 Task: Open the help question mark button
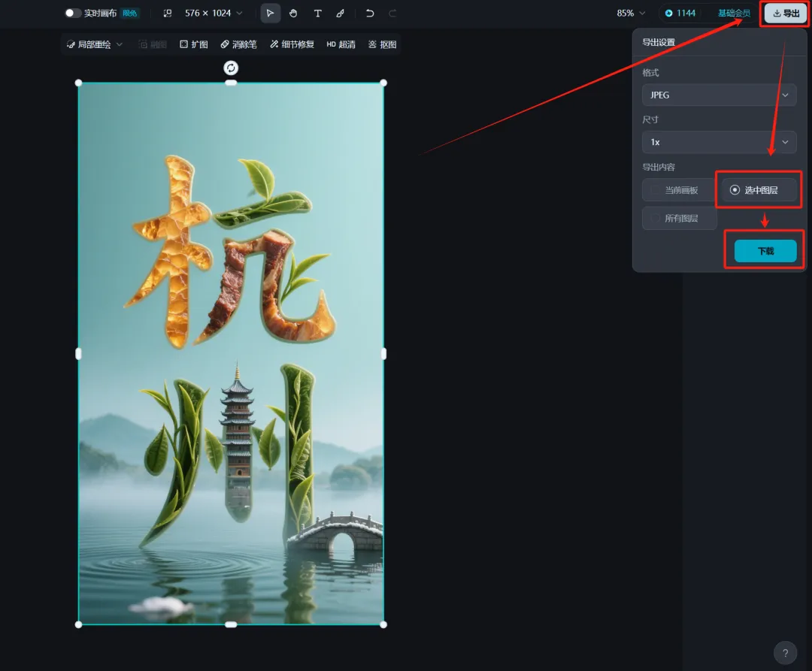point(785,653)
